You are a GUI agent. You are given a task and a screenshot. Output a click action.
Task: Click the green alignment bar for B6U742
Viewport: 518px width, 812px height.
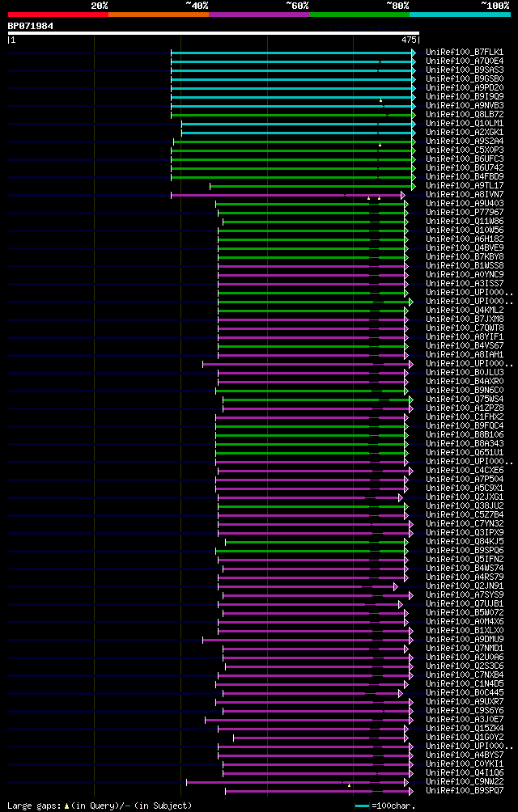[x=291, y=168]
